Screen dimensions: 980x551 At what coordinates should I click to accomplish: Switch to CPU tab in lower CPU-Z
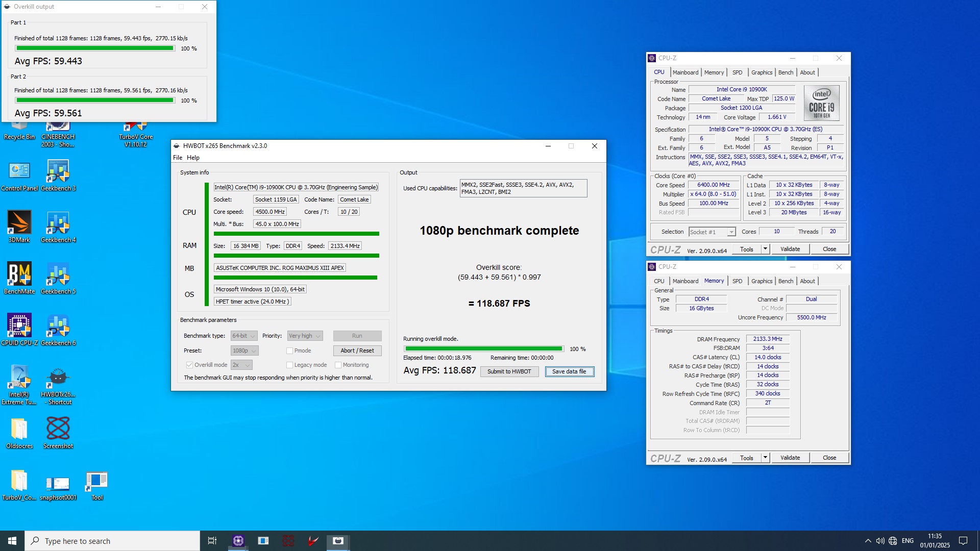(659, 281)
